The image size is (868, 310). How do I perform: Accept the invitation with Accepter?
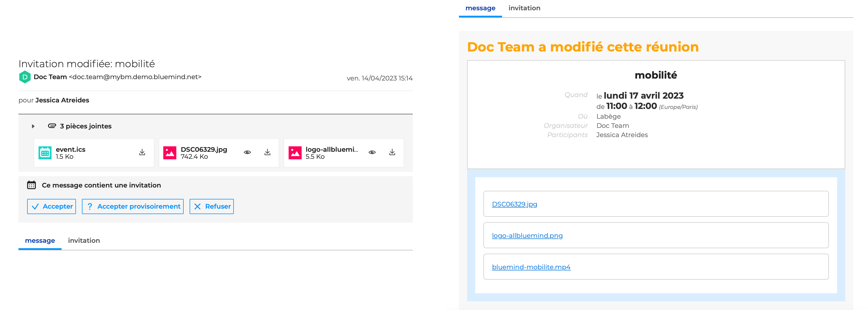(x=52, y=206)
